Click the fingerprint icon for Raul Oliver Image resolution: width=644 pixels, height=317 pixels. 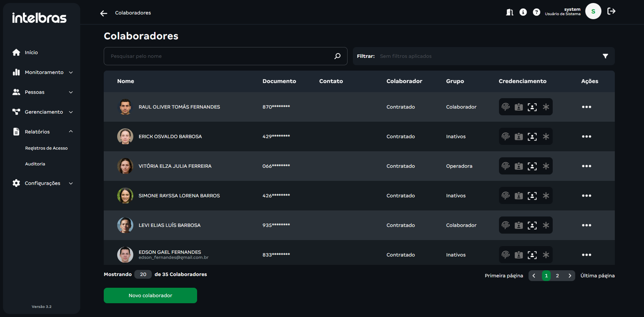click(x=506, y=107)
